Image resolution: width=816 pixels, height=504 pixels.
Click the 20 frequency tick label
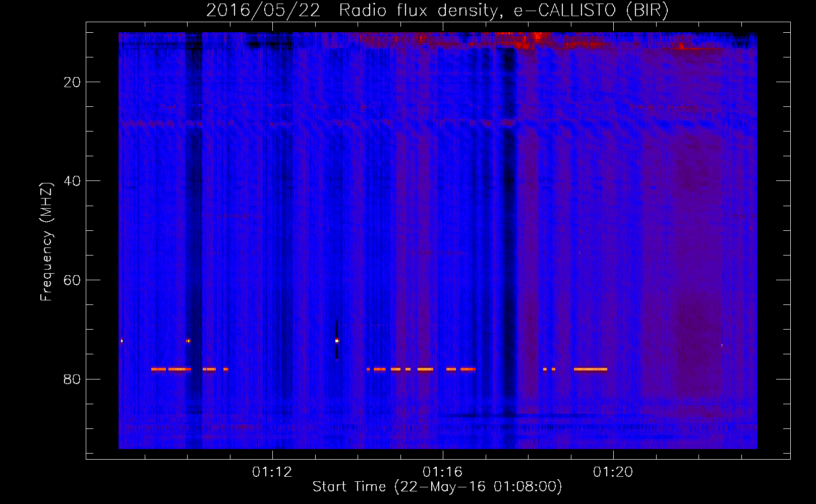pos(72,82)
